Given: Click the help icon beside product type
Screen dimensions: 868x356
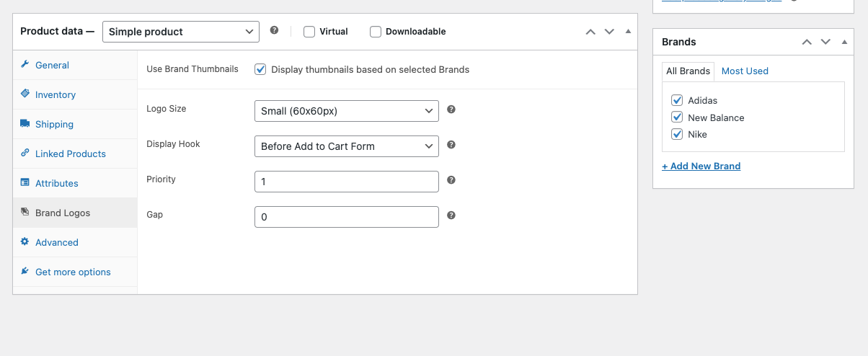Looking at the screenshot, I should point(274,31).
